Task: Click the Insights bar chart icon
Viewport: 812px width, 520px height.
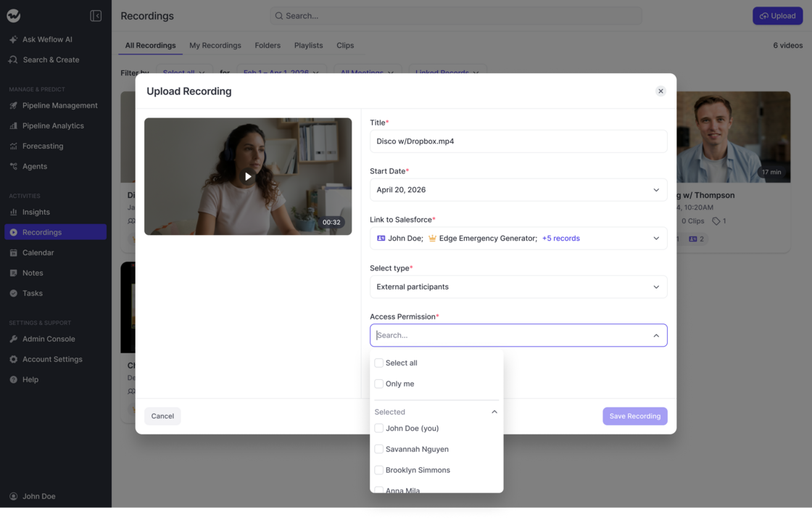Action: tap(14, 212)
